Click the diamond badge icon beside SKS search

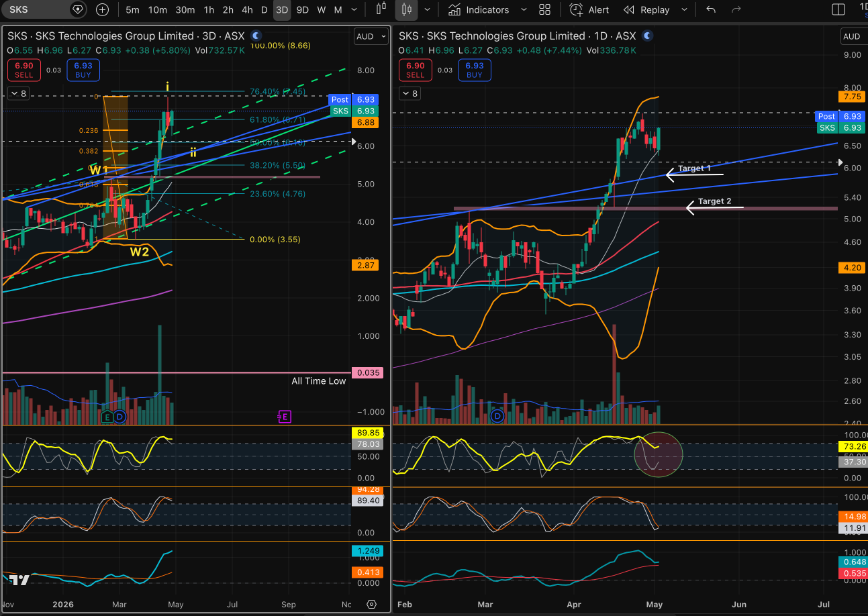click(x=79, y=9)
